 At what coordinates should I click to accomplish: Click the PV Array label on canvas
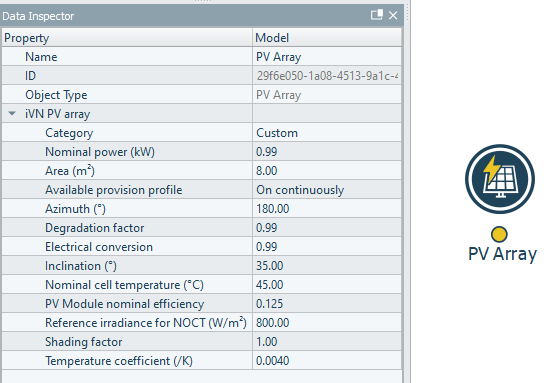[x=502, y=254]
